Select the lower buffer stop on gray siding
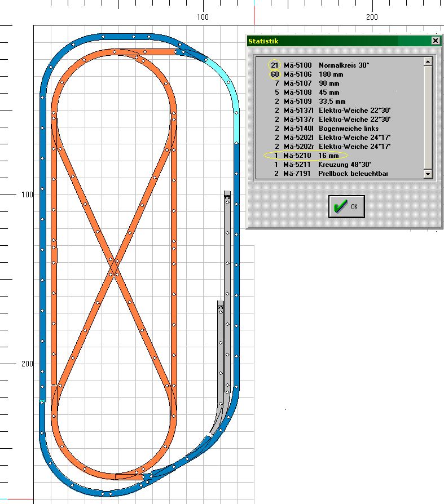The image size is (444, 504). click(221, 306)
